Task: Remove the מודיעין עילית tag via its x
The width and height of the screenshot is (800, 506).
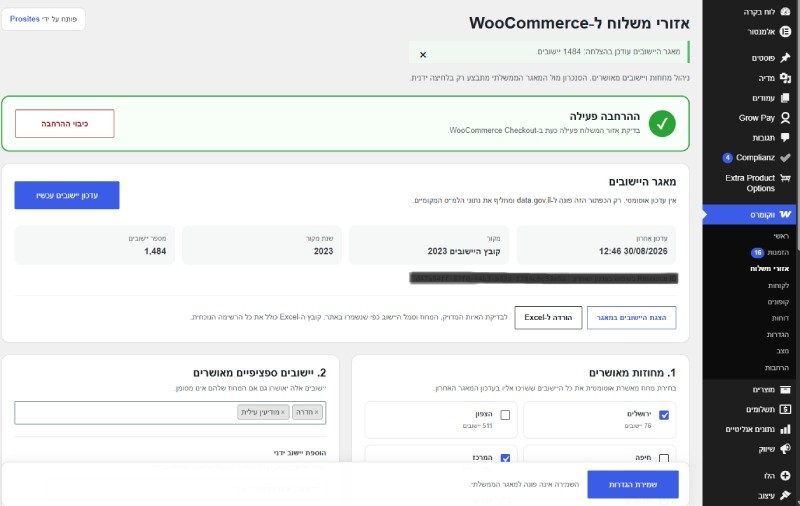Action: (283, 412)
